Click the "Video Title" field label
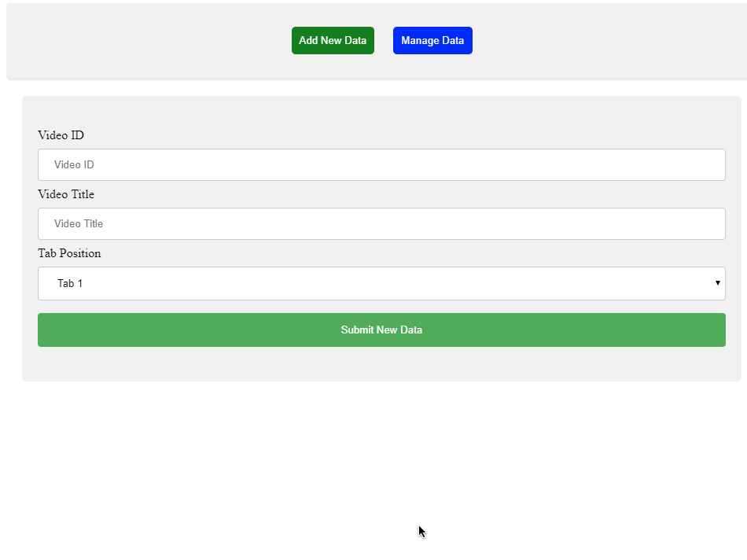Screen dimensions: 747x560 66,194
